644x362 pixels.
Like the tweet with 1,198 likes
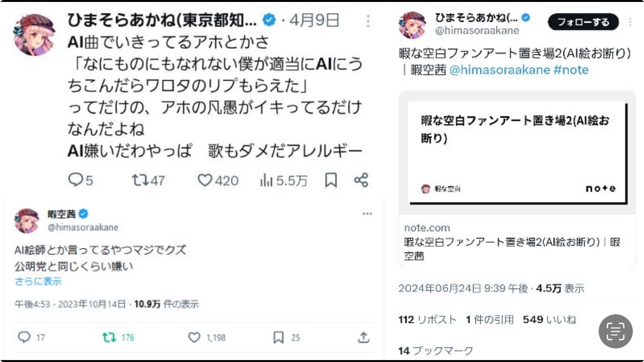[194, 337]
